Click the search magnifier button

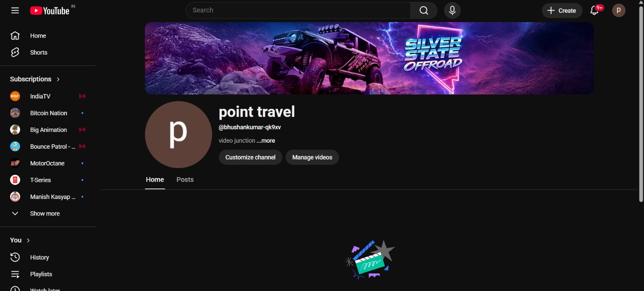pyautogui.click(x=424, y=10)
